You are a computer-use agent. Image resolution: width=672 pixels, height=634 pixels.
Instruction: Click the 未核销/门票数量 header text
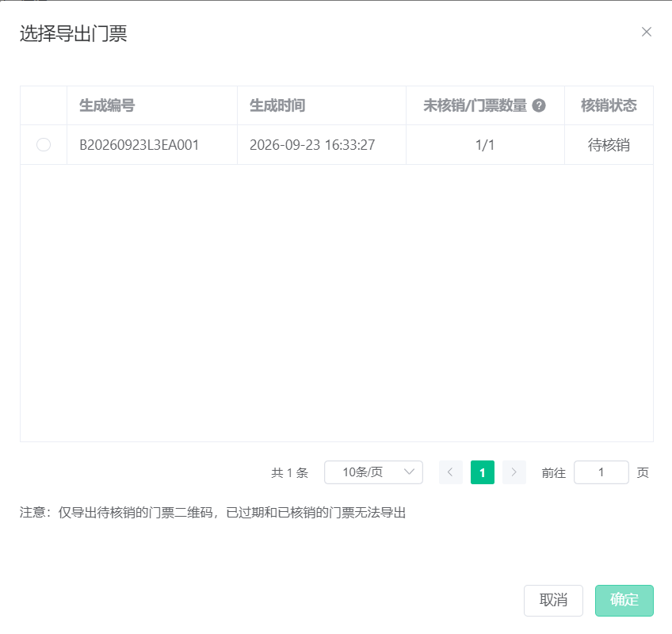tap(475, 105)
